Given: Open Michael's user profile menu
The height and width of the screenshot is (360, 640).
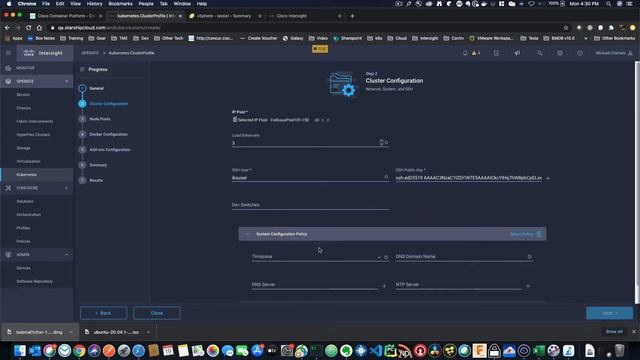Looking at the screenshot, I should 614,53.
